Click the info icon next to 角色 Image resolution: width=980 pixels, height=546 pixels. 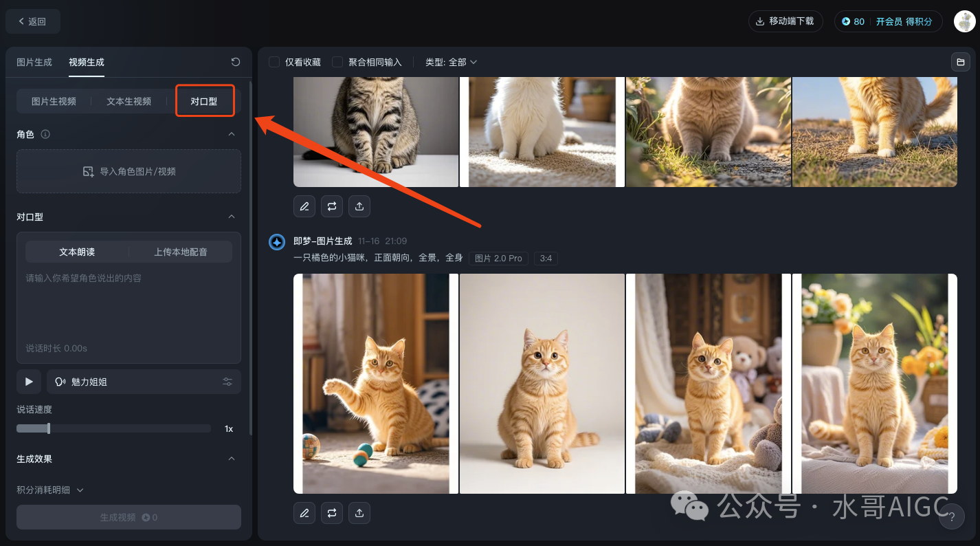(x=45, y=134)
